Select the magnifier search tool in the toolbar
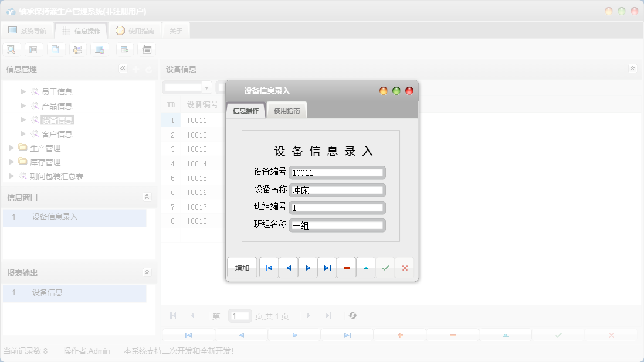This screenshot has height=362, width=644. pyautogui.click(x=11, y=49)
